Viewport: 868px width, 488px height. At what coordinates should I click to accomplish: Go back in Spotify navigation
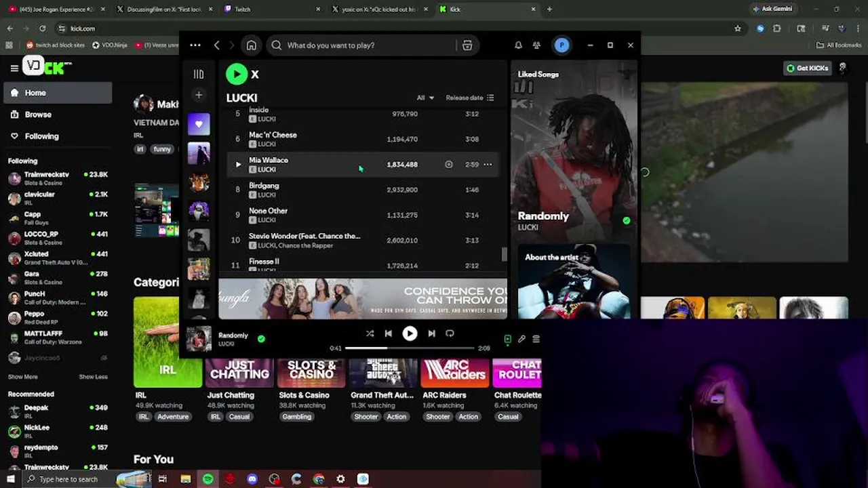tap(216, 45)
